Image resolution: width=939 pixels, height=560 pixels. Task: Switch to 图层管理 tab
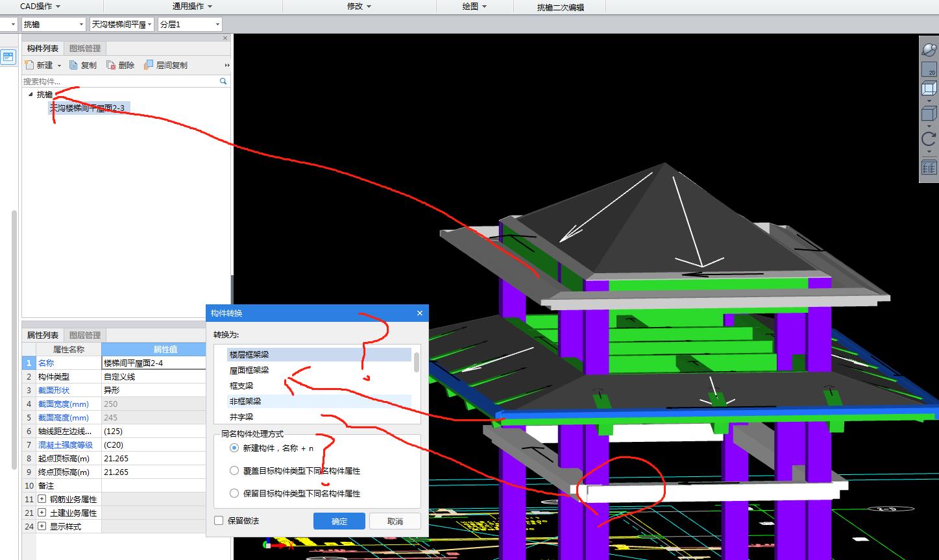(x=85, y=335)
